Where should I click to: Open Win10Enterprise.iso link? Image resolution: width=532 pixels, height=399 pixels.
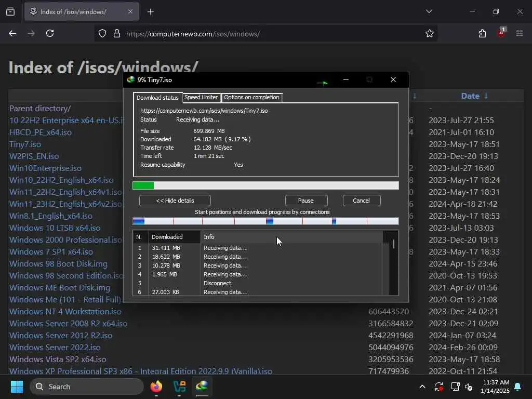click(x=46, y=168)
